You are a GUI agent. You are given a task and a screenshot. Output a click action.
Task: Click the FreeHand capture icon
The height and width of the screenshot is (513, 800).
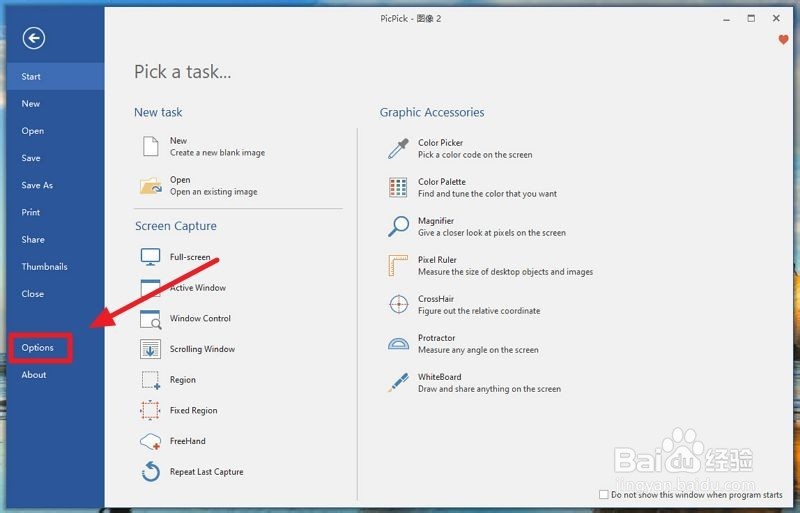click(151, 441)
